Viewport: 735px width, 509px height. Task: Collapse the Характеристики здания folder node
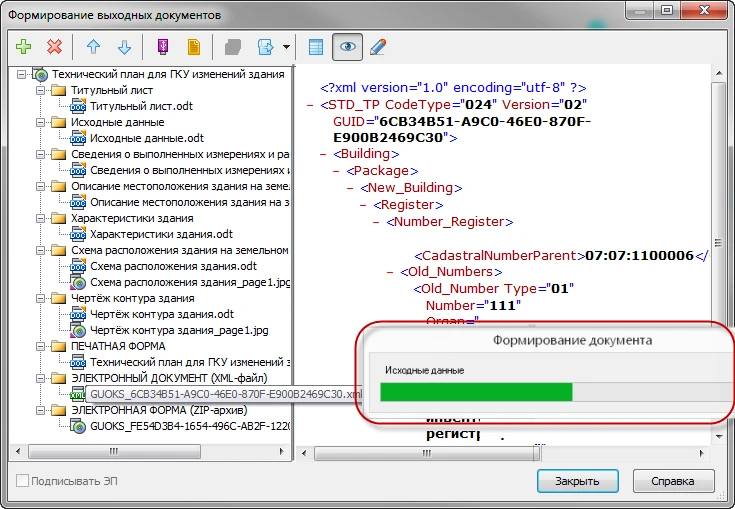coord(38,218)
